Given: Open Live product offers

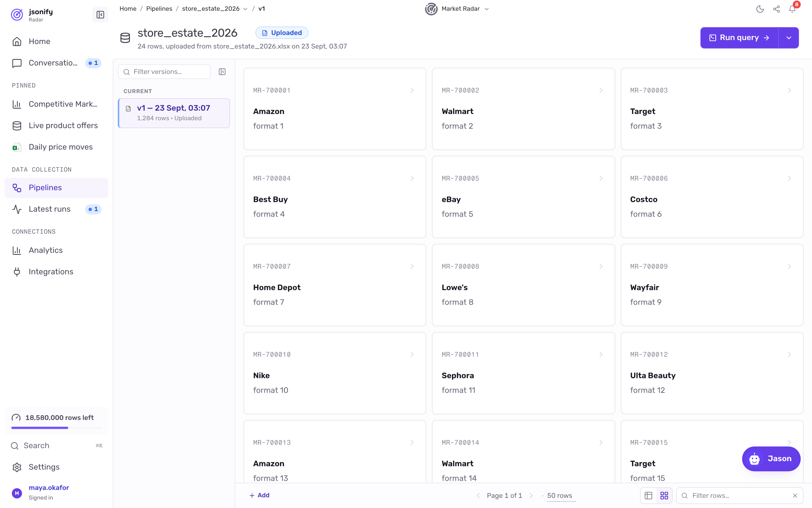Looking at the screenshot, I should pos(56,126).
